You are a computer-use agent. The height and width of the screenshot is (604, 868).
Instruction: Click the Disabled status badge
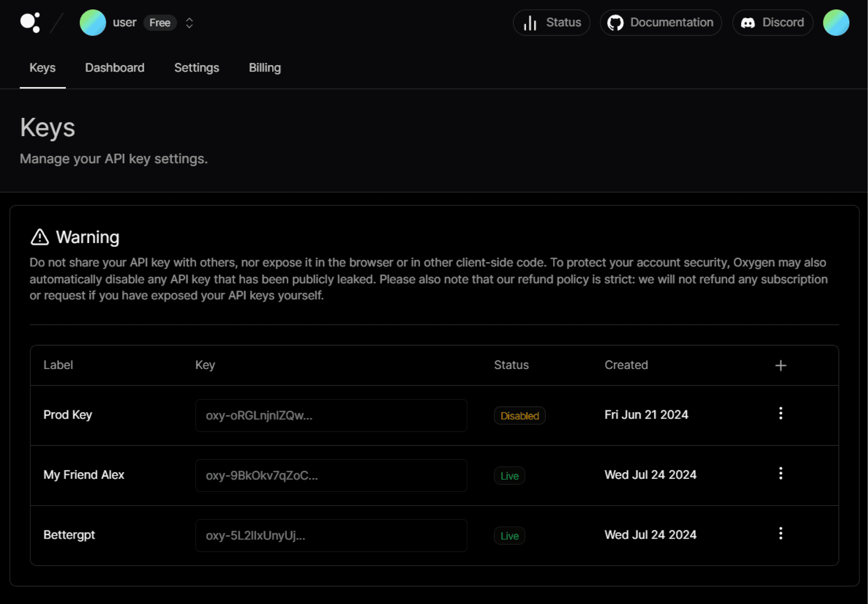[520, 416]
